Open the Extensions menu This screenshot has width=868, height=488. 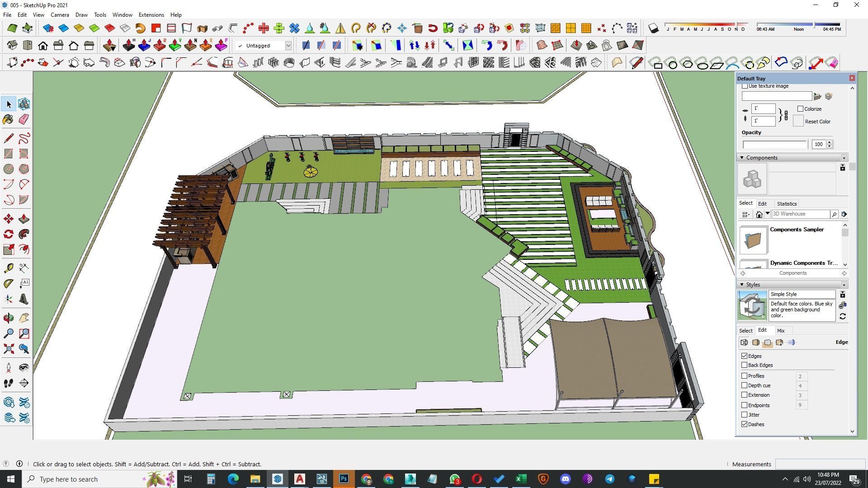pos(151,14)
